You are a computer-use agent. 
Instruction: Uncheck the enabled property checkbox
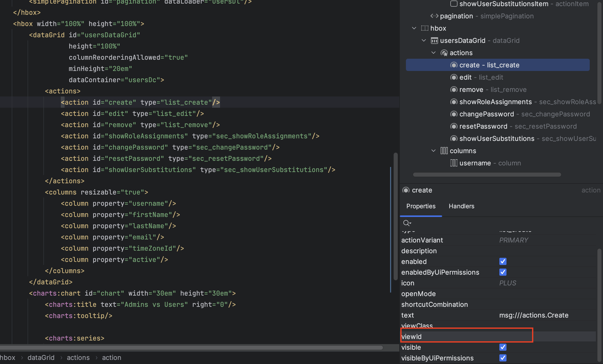point(503,261)
